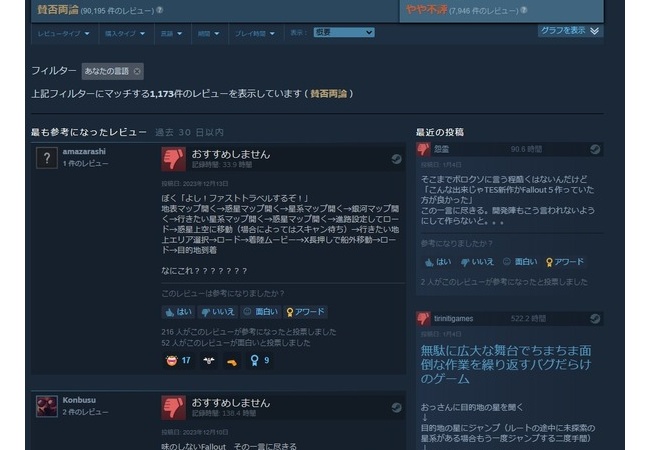Click the thumbs-down icon on amazarashi's review

[173, 159]
